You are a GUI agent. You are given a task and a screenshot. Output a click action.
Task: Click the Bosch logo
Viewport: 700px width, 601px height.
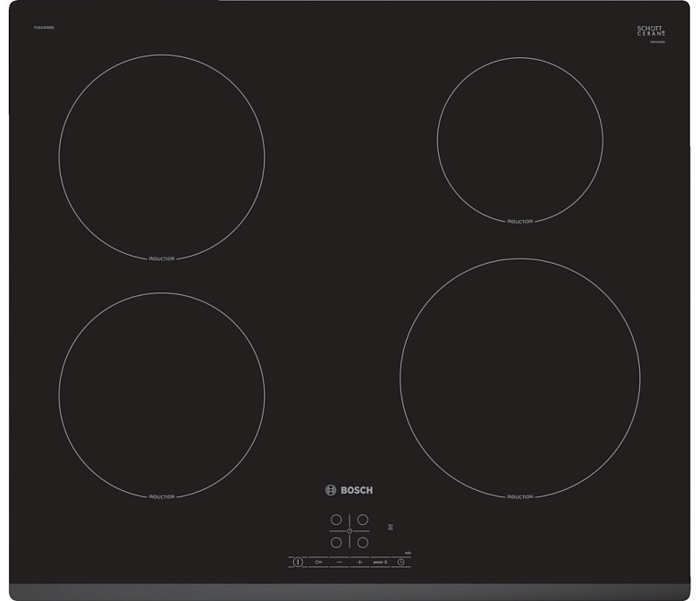tap(348, 490)
